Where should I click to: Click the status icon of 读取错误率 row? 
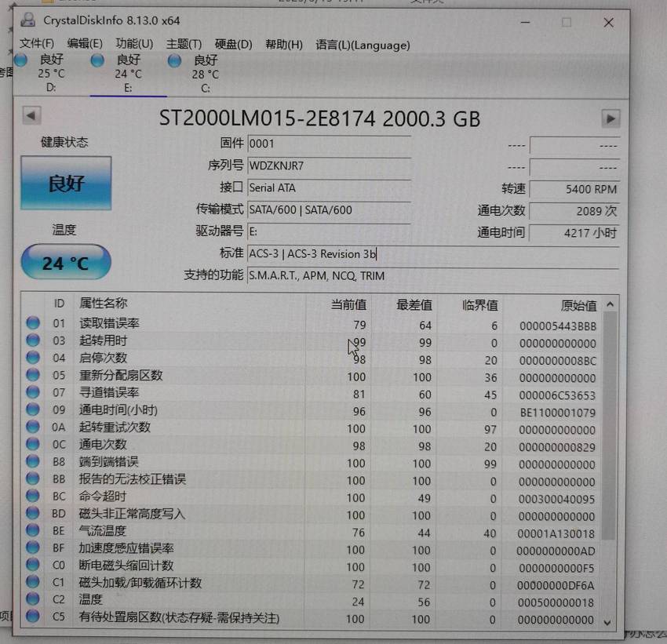coord(33,323)
